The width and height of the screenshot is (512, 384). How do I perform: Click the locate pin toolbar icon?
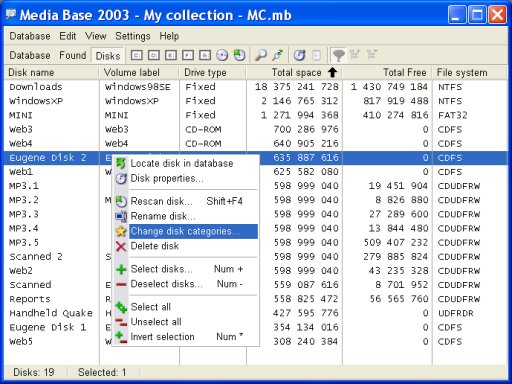(x=278, y=55)
